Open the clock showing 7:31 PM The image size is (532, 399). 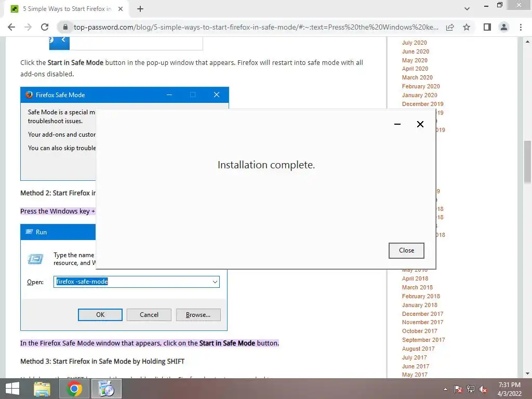509,389
